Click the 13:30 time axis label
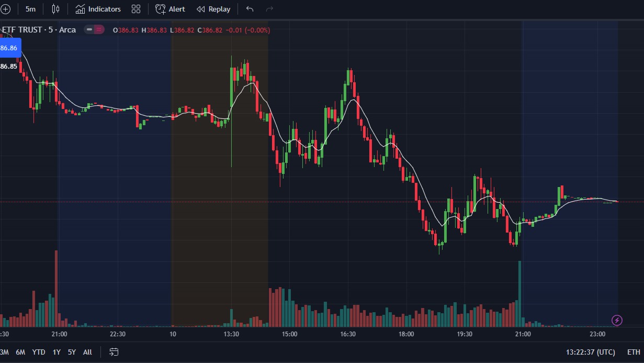The image size is (644, 363). pos(231,334)
